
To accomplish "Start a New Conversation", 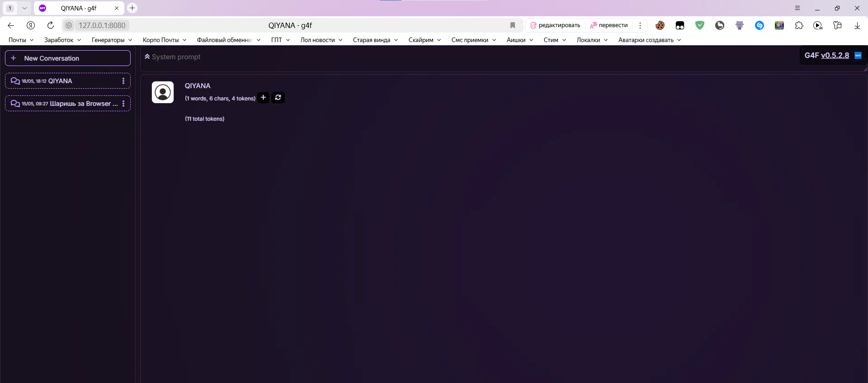I will pos(68,58).
